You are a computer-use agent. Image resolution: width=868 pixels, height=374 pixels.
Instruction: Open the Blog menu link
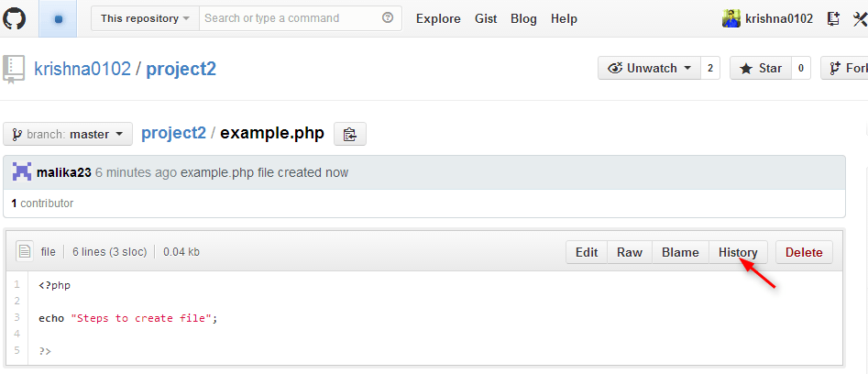523,19
